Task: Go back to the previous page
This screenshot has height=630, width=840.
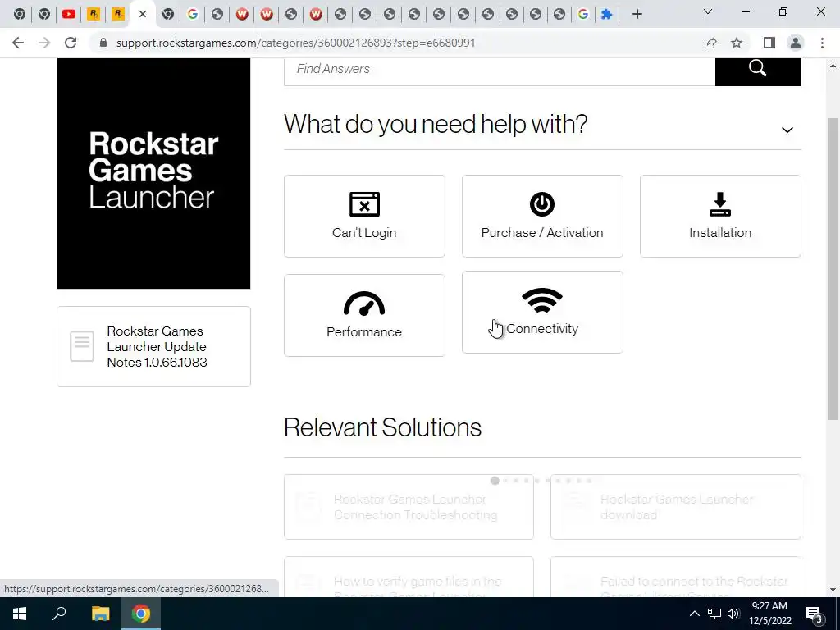Action: click(x=18, y=43)
